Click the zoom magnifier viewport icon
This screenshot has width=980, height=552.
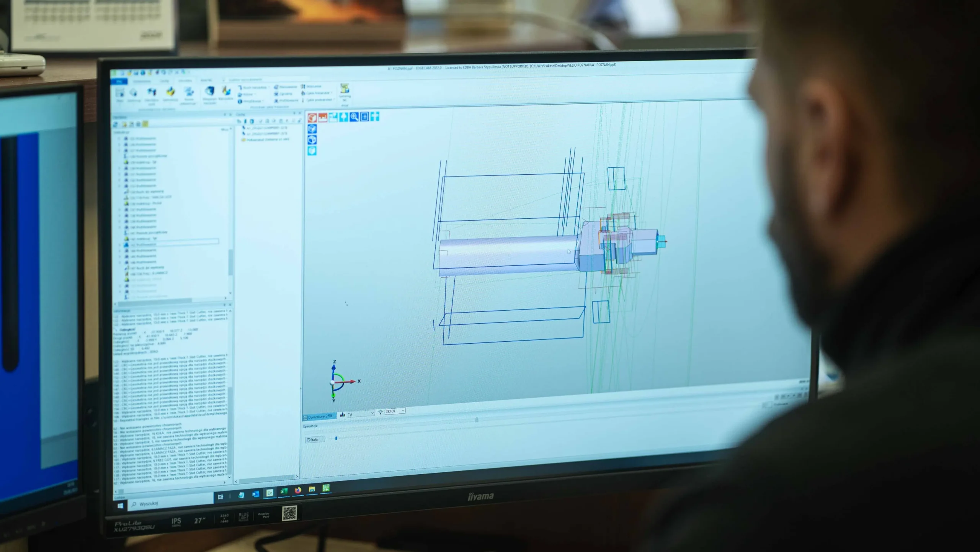(354, 116)
